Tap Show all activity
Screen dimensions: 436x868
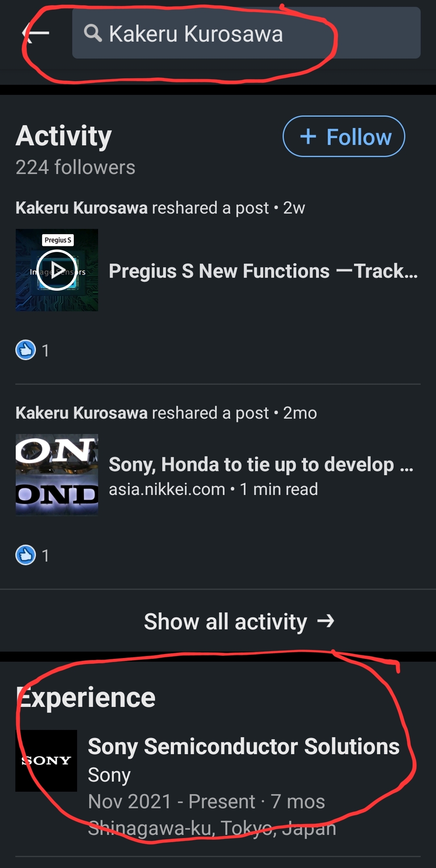[x=225, y=621]
